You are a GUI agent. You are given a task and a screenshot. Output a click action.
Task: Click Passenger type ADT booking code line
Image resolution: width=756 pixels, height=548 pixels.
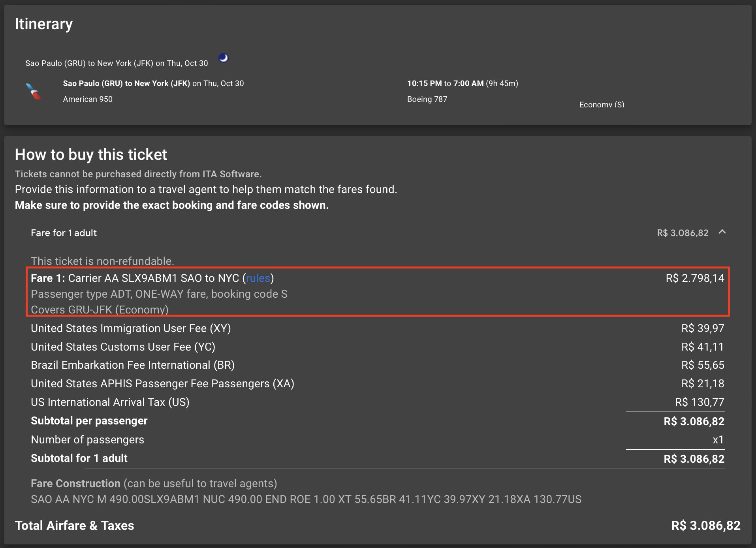tap(159, 294)
